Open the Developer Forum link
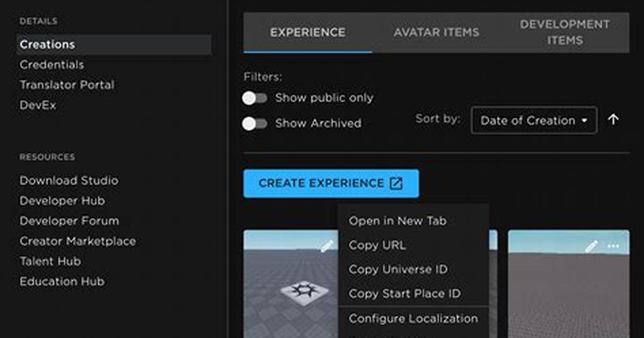The width and height of the screenshot is (644, 338). 69,221
